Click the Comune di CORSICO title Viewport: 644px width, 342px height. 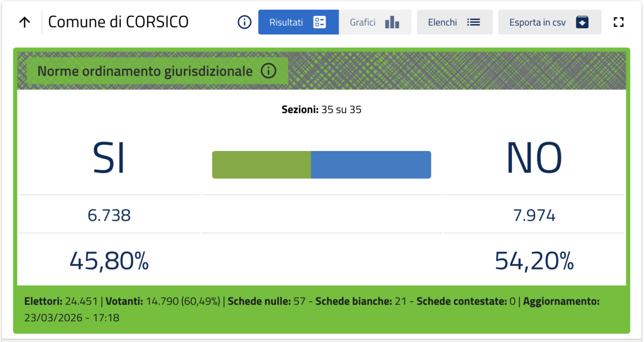click(x=118, y=22)
